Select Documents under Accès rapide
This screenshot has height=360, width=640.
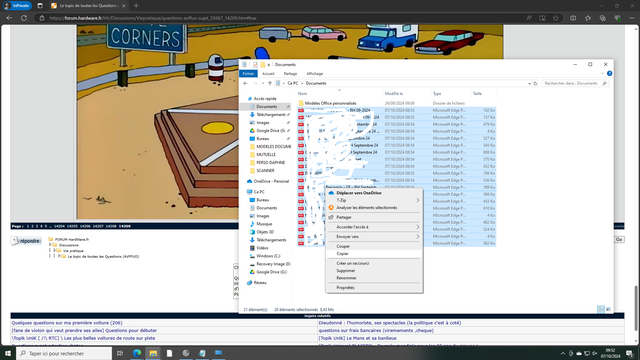pos(267,107)
